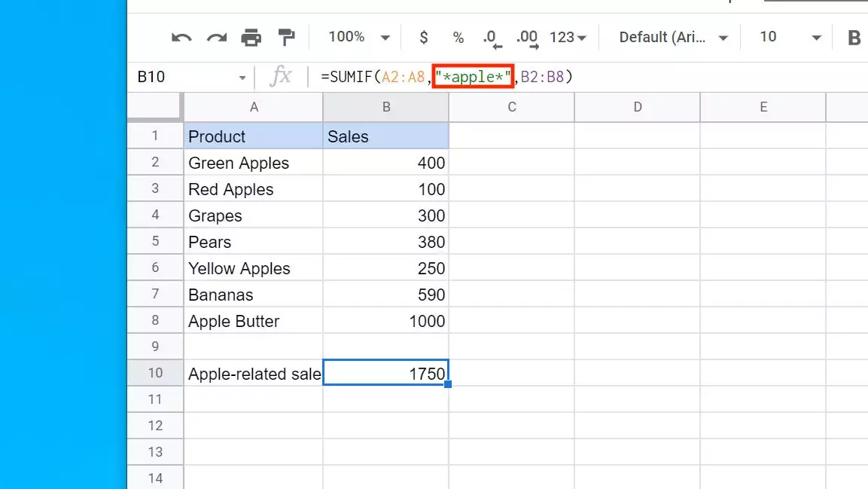Click the Undo arrow icon
868x489 pixels.
(181, 38)
